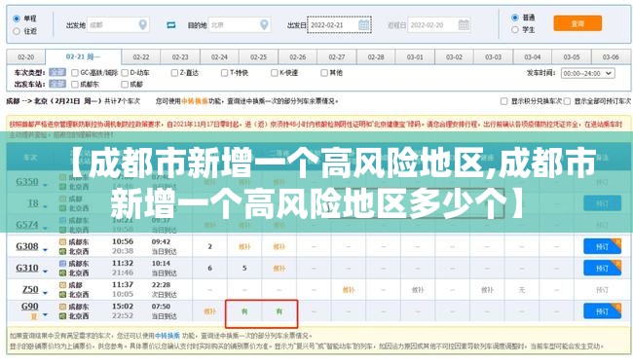Click 北京西 station icon in G310 row
The width and height of the screenshot is (633, 364).
(x=62, y=273)
